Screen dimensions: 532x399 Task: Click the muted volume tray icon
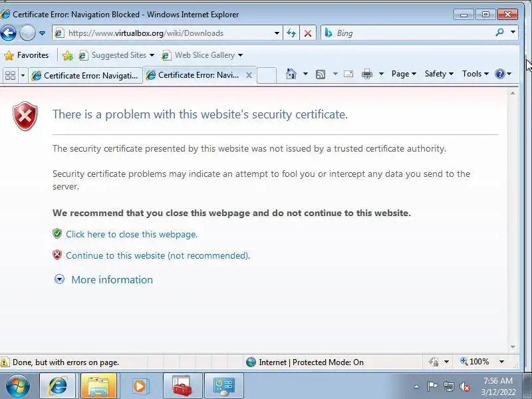465,386
